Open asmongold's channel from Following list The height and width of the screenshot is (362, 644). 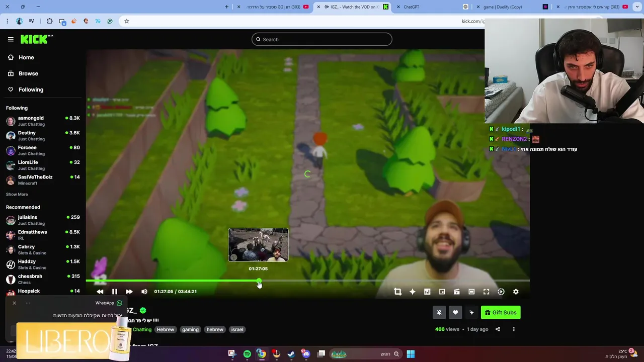pyautogui.click(x=43, y=121)
